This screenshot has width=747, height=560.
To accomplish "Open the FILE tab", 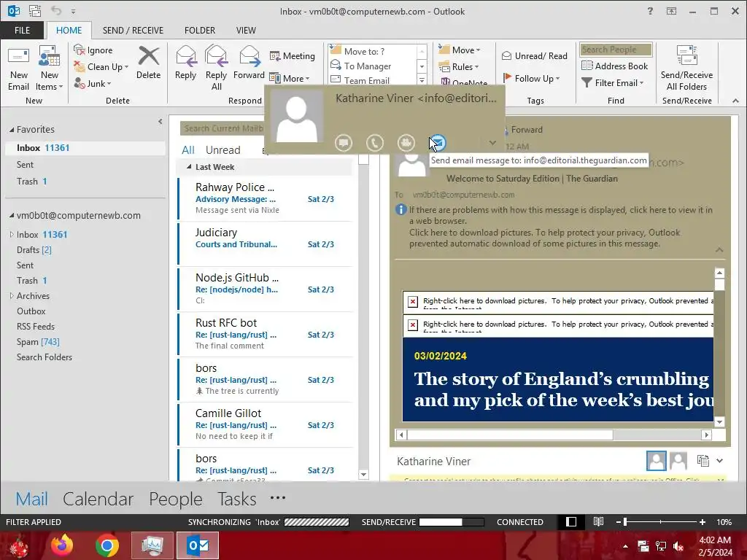I will (22, 30).
